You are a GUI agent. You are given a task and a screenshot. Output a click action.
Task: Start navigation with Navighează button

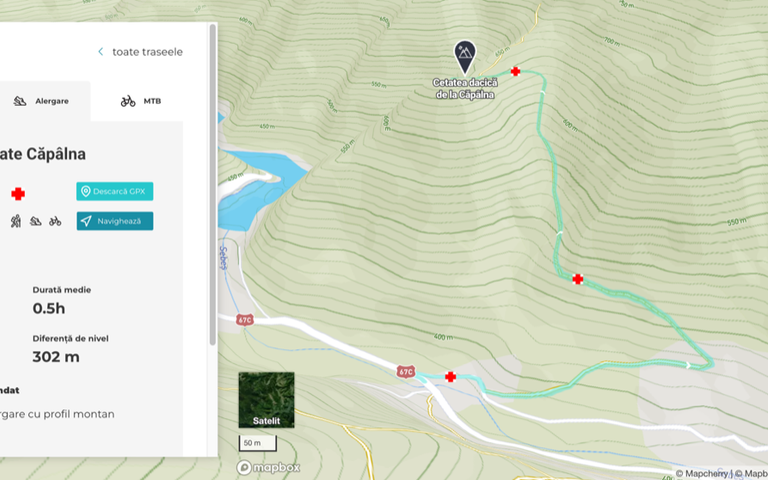115,221
